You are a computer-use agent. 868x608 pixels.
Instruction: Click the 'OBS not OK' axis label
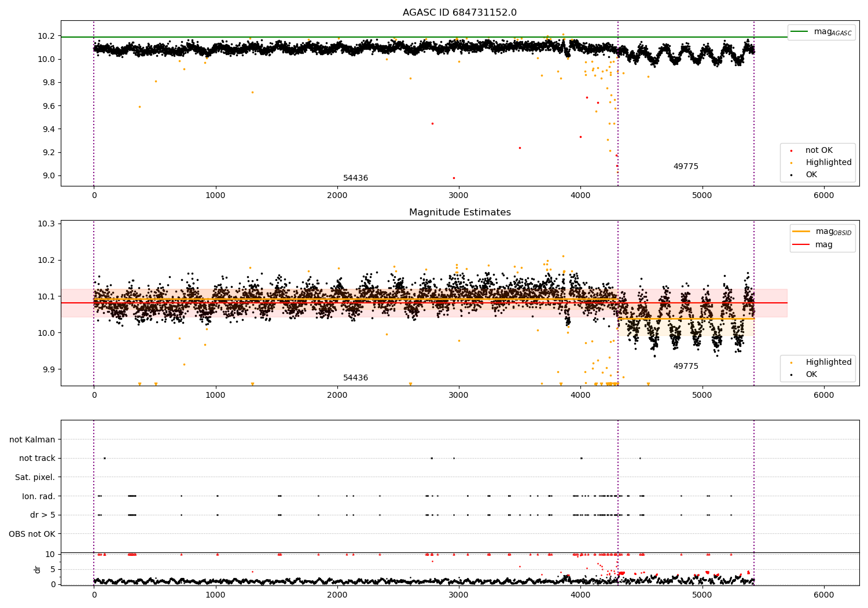[x=32, y=534]
